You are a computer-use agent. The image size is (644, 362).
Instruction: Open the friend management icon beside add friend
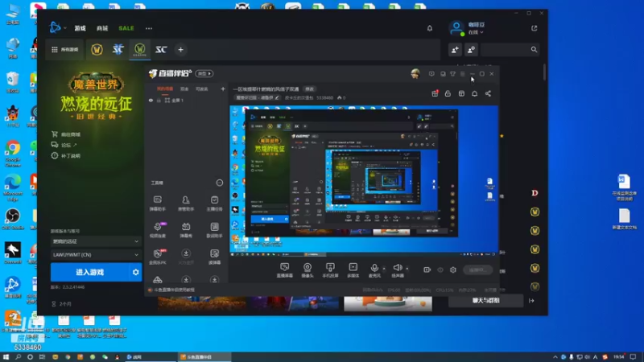point(472,50)
